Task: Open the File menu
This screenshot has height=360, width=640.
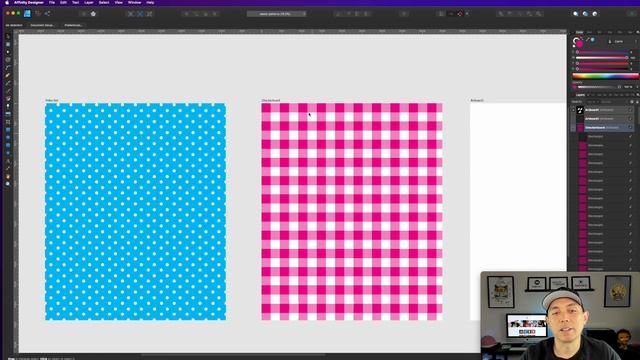Action: click(x=52, y=2)
